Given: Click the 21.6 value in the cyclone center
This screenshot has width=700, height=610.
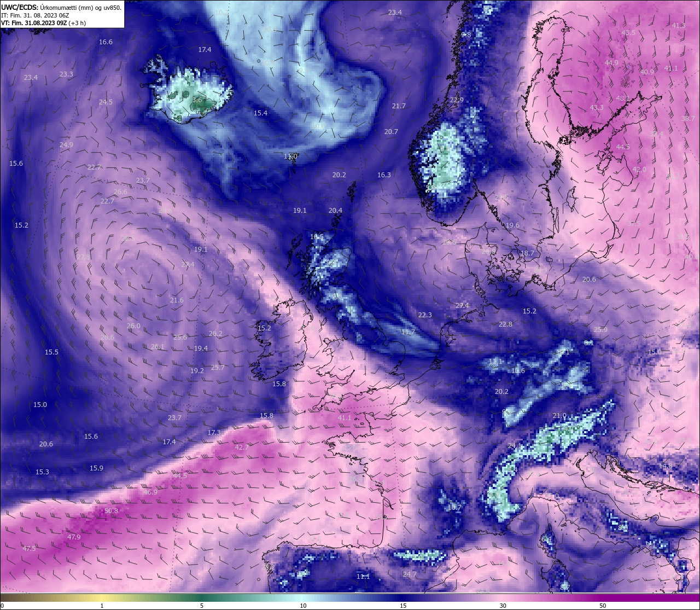Looking at the screenshot, I should 177,300.
